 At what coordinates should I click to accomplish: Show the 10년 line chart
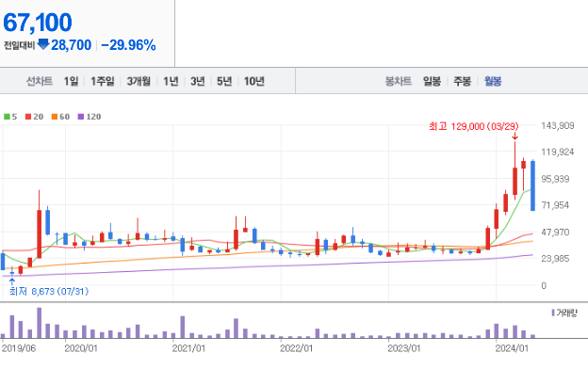254,81
